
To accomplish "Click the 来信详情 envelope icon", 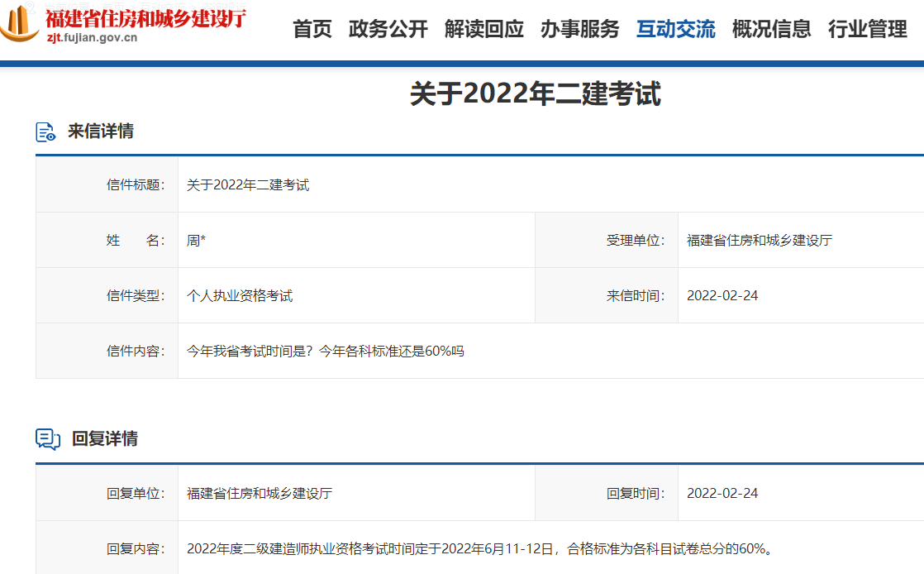I will [x=45, y=132].
